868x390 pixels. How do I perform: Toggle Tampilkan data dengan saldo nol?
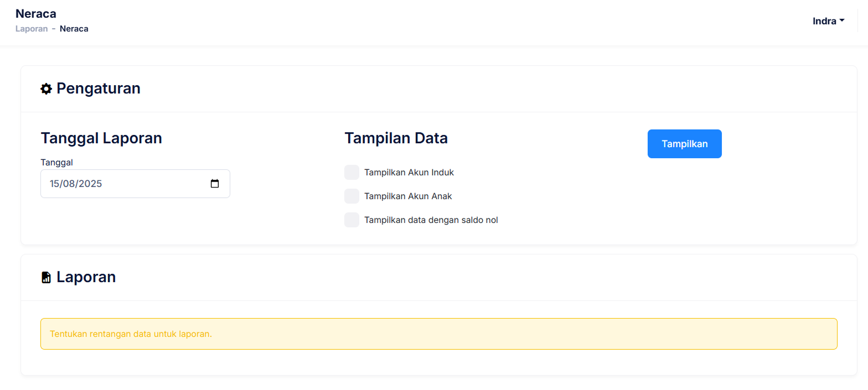tap(352, 220)
